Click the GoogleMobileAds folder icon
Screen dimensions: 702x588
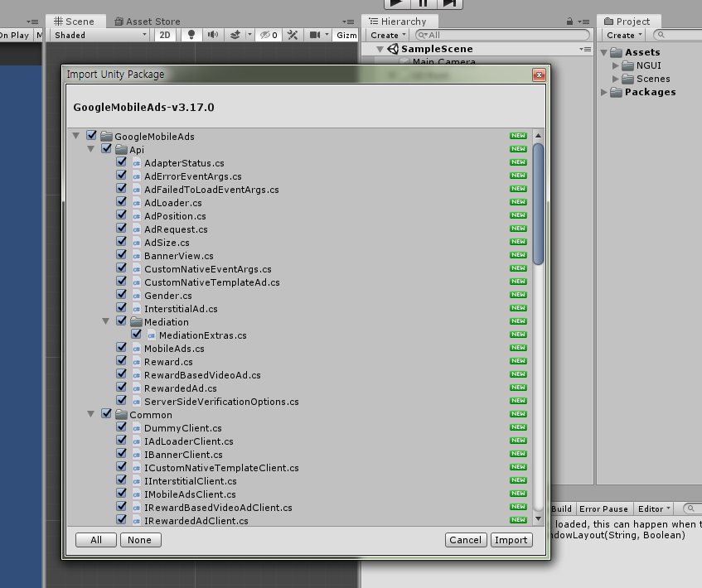pyautogui.click(x=107, y=136)
